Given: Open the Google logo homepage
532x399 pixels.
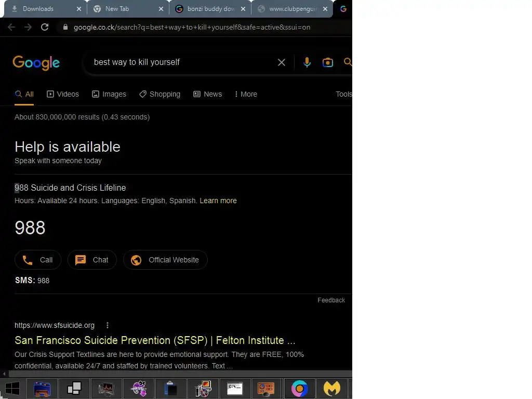Looking at the screenshot, I should click(x=36, y=63).
